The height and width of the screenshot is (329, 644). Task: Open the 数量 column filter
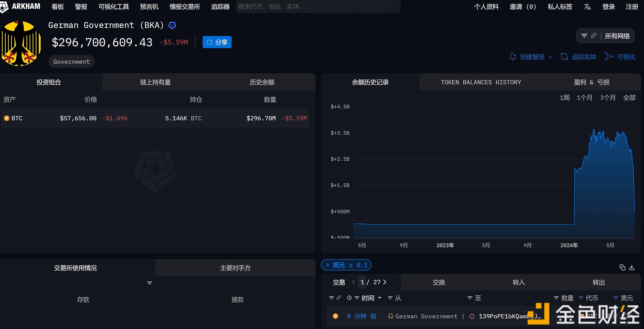coord(556,298)
